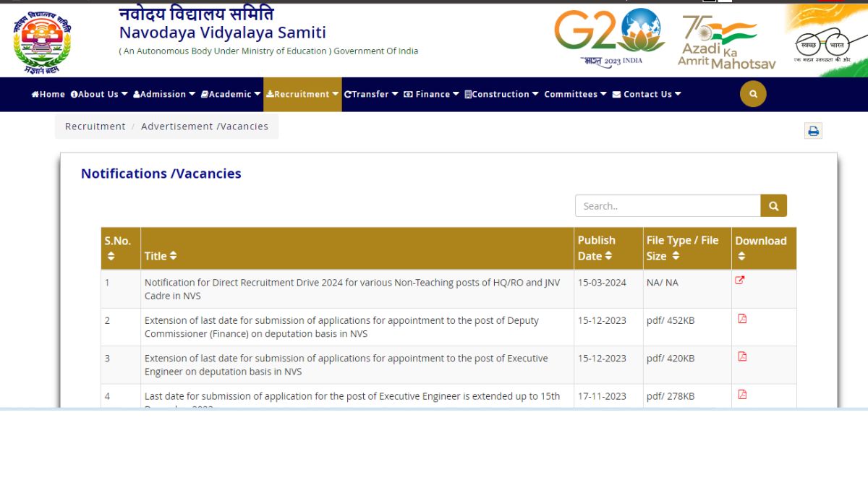Screen dimensions: 868x488
Task: Click magnifier button beside search box
Action: (773, 205)
